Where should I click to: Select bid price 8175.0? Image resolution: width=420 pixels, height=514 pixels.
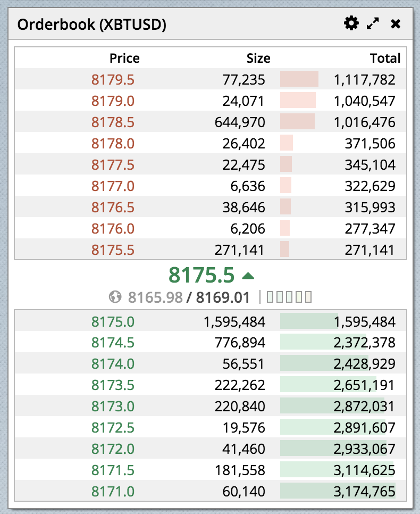[x=113, y=322]
